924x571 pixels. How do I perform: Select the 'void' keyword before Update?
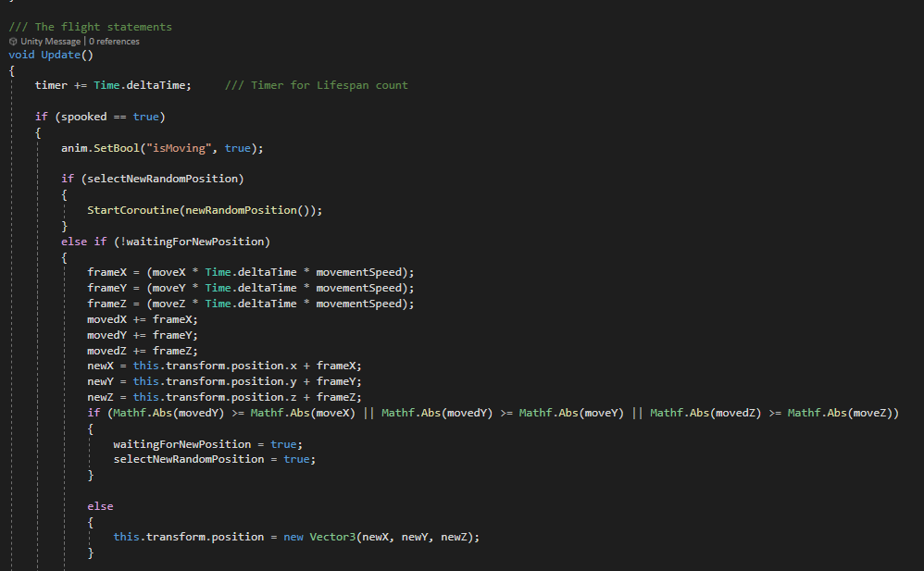click(x=22, y=55)
